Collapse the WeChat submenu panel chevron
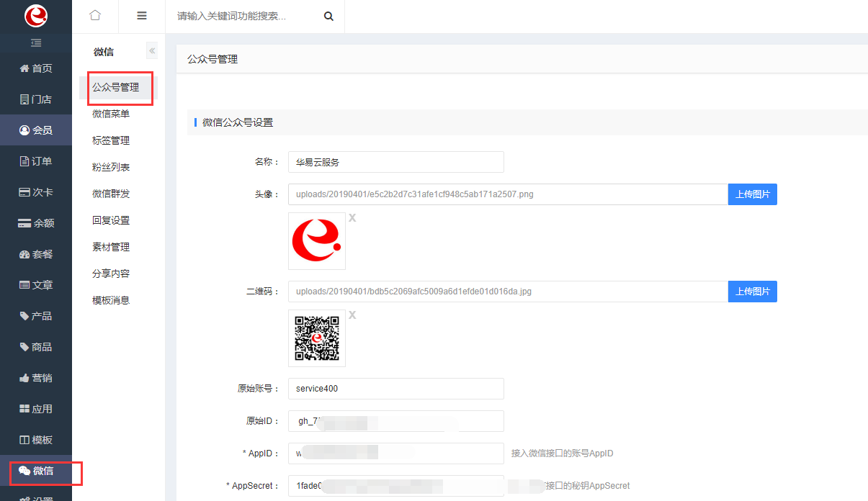 tap(152, 51)
